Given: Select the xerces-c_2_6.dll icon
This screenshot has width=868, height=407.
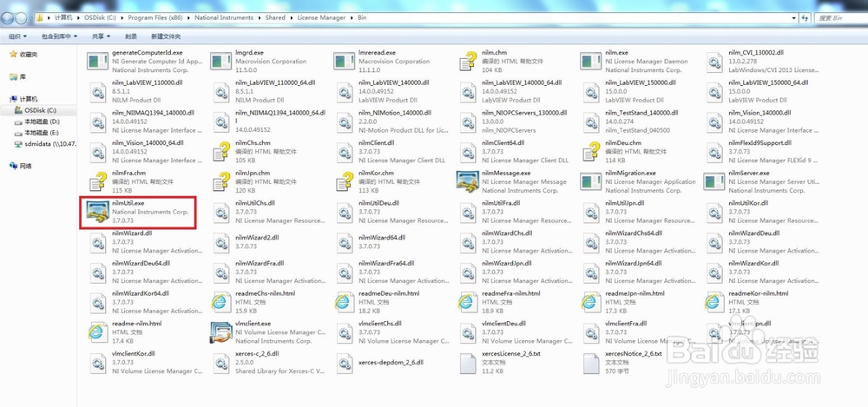Looking at the screenshot, I should coord(220,363).
